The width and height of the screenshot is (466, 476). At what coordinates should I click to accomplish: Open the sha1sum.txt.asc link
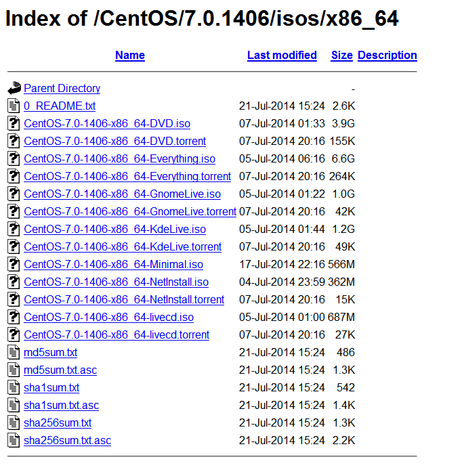(62, 406)
